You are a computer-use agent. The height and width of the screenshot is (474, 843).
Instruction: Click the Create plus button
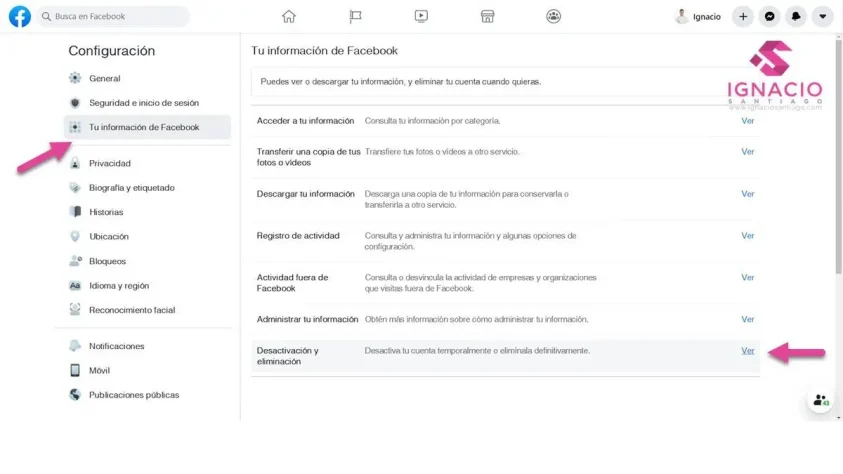pyautogui.click(x=743, y=17)
